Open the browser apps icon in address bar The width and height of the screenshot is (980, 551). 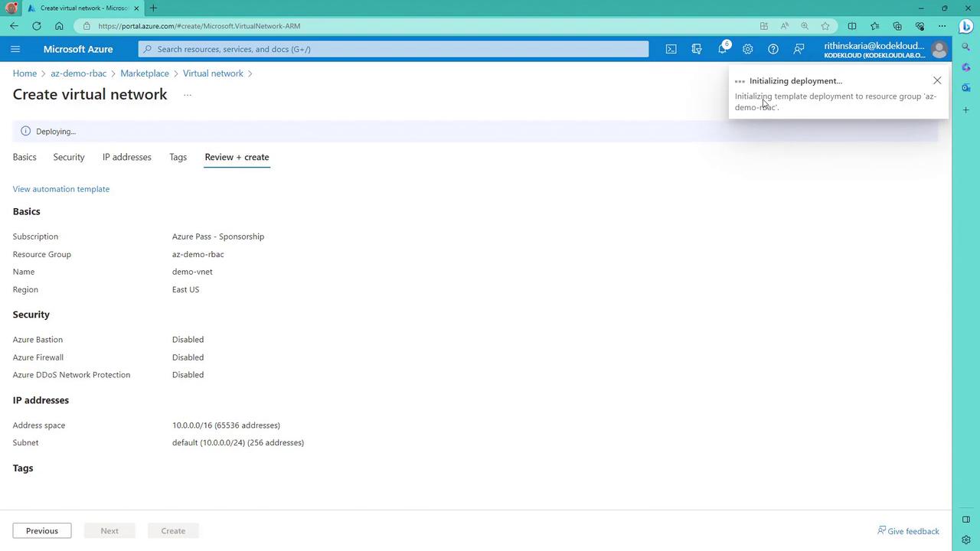pos(764,26)
